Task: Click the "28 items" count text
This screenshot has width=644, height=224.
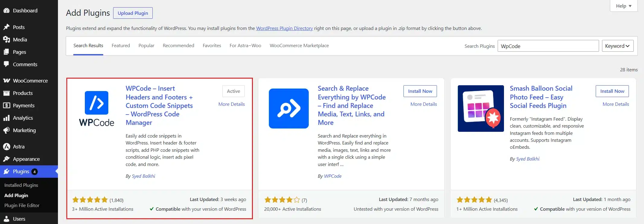Action: [x=629, y=70]
